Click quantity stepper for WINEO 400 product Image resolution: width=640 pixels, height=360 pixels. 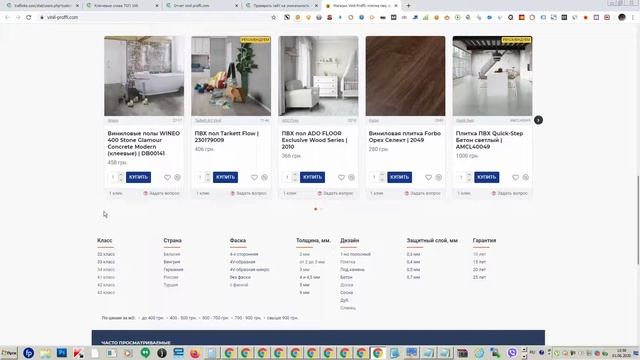pyautogui.click(x=121, y=177)
